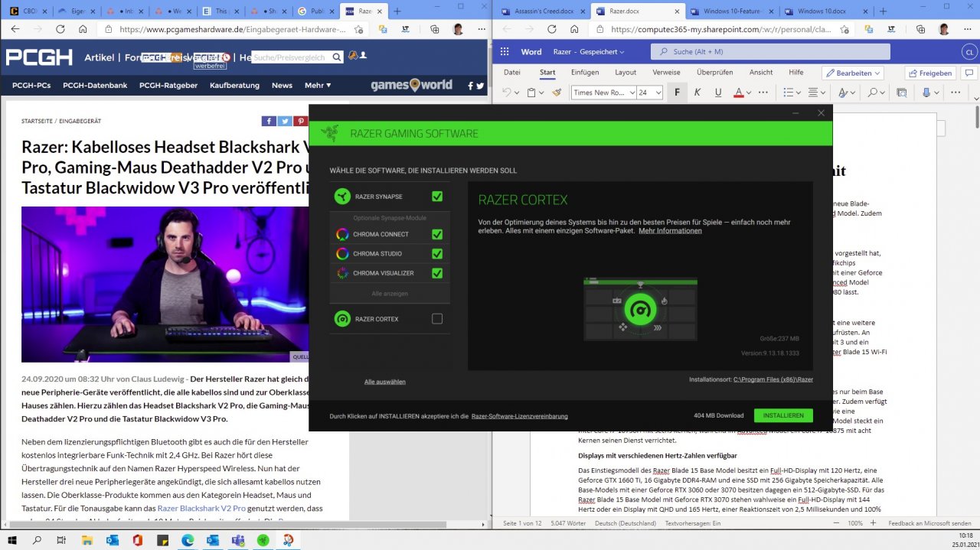Uncheck Chroma Studio module checkbox
Viewport: 980px width, 550px height.
(437, 253)
